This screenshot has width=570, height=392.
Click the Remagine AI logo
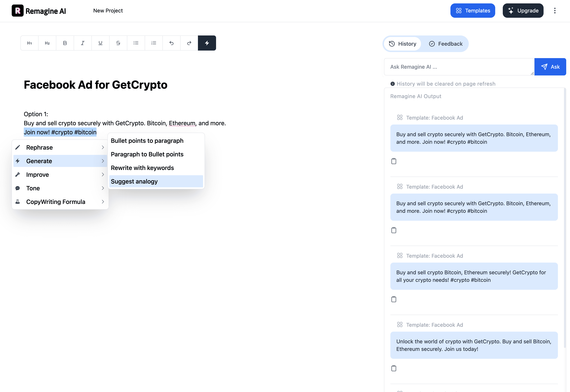tap(39, 11)
